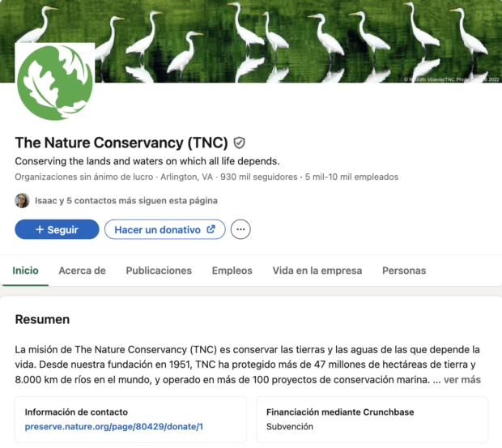Viewport: 502px width, 448px height.
Task: Click Isaac's profile picture avatar
Action: (x=23, y=200)
